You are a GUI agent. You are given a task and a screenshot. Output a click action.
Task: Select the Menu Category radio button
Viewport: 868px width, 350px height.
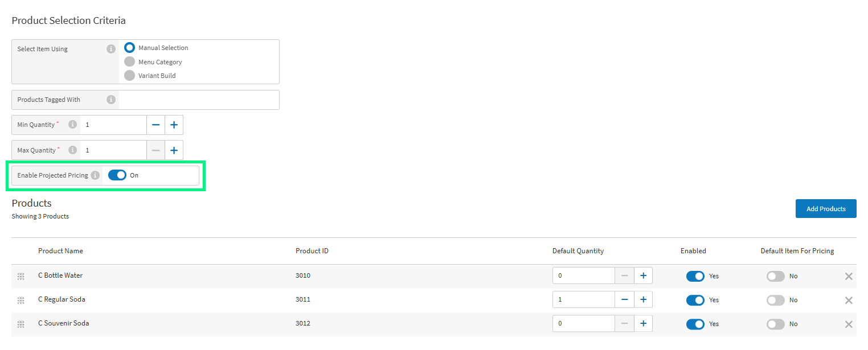pos(129,61)
